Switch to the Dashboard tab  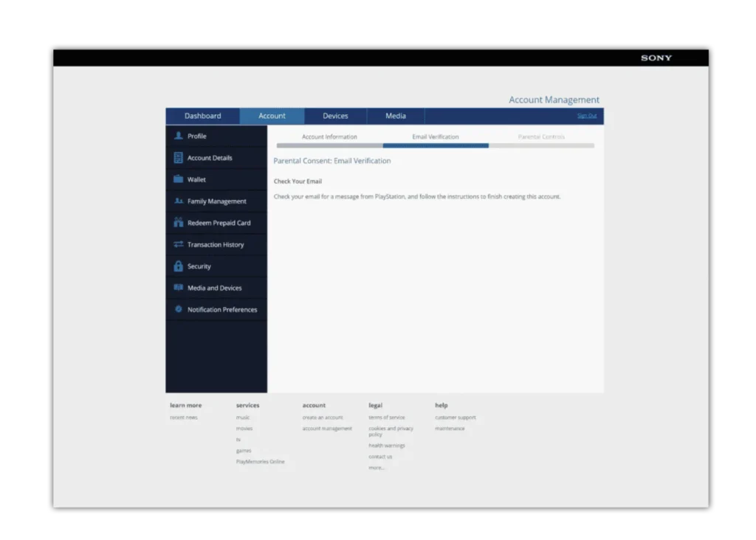pos(202,116)
